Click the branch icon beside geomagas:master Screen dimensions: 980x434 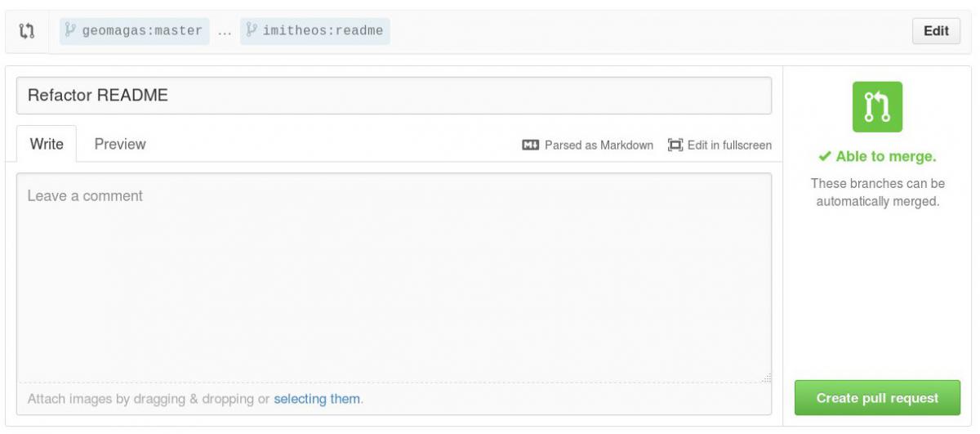[x=71, y=31]
